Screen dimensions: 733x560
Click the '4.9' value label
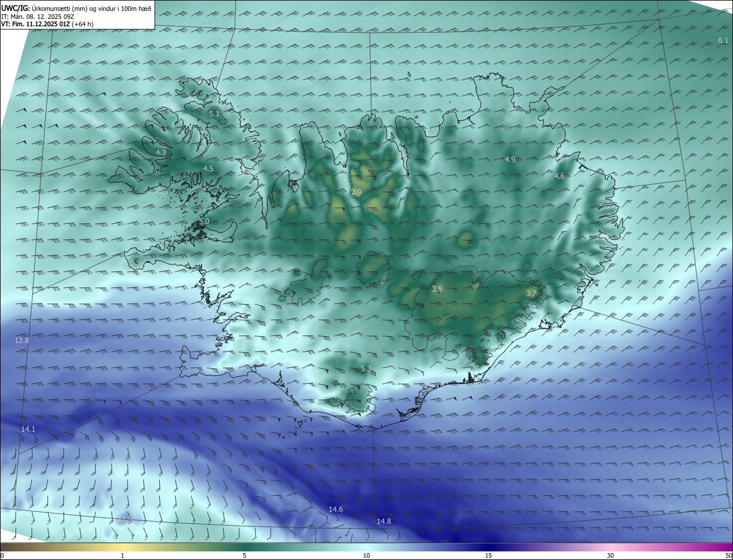coord(510,159)
